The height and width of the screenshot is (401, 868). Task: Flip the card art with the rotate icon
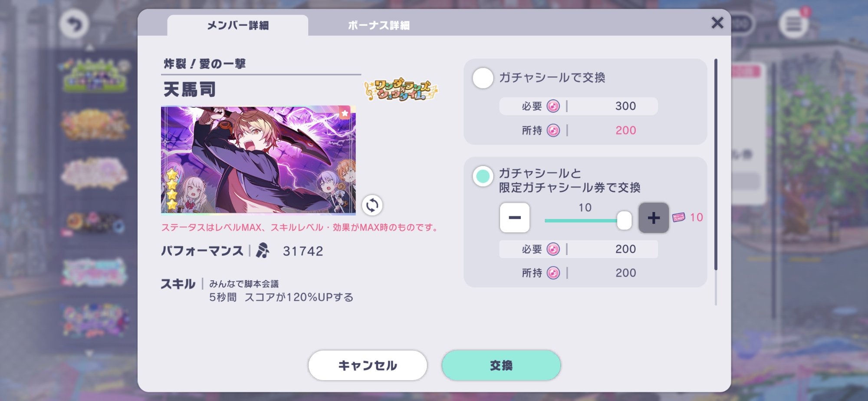click(372, 205)
